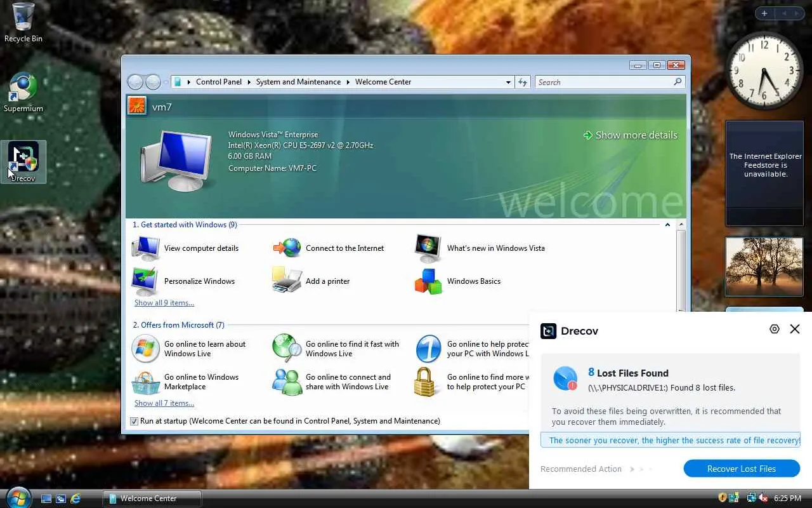
Task: Click Control Panel in the breadcrumb
Action: tap(219, 82)
